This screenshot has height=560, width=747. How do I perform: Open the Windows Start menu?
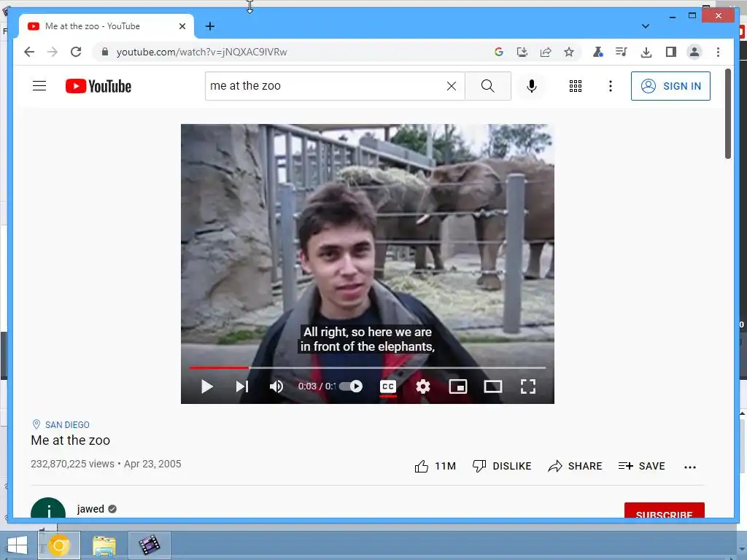(18, 545)
